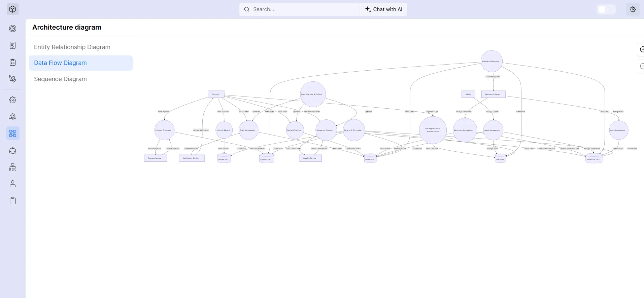
Task: Click the Return Location Info edge label
Action: 319,149
